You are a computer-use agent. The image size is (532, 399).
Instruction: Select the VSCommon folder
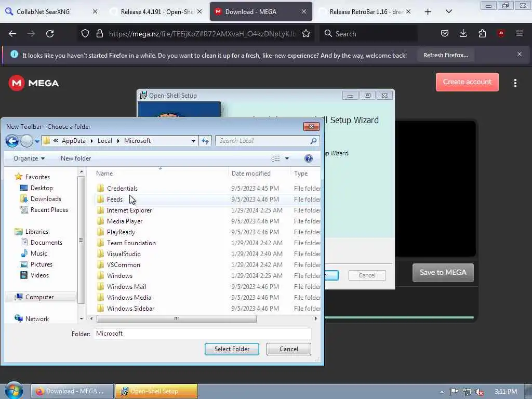tap(124, 264)
